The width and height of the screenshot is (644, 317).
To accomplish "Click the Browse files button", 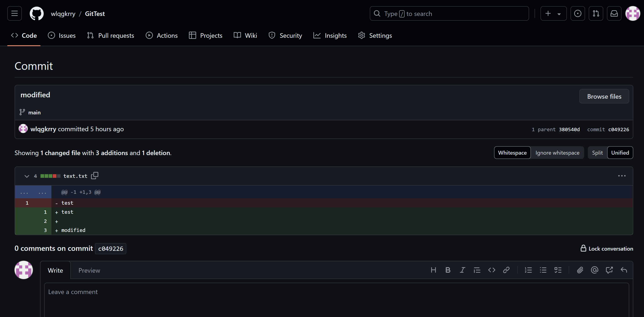I will coord(604,96).
